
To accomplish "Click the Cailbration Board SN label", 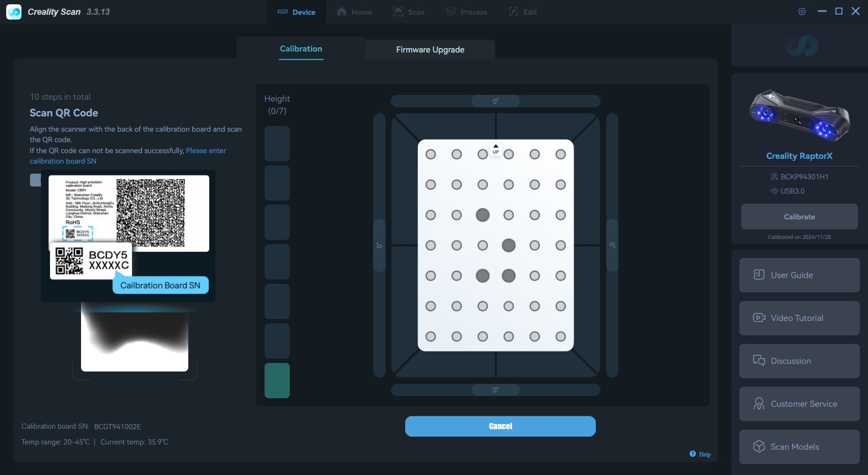I will point(160,285).
